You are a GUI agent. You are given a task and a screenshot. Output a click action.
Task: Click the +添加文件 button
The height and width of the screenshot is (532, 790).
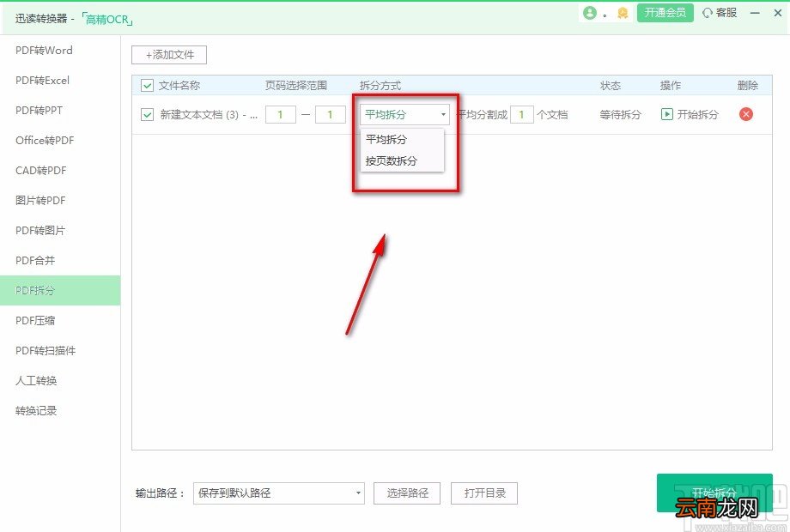pos(169,55)
